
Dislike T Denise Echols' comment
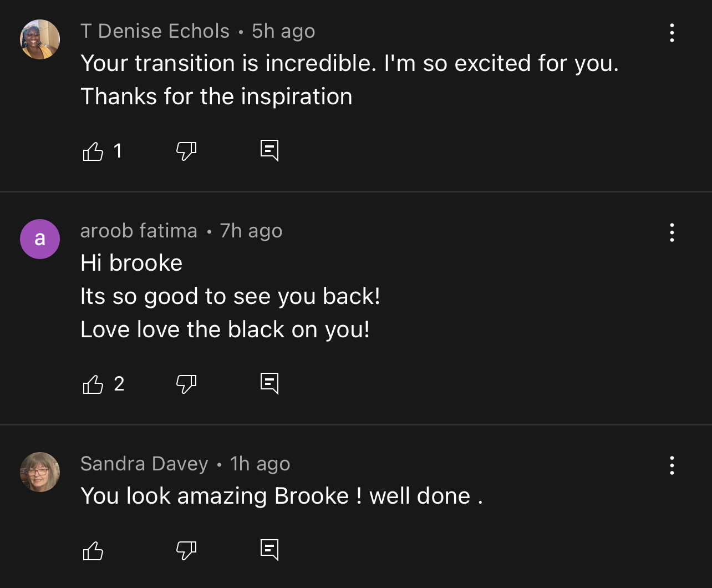186,151
